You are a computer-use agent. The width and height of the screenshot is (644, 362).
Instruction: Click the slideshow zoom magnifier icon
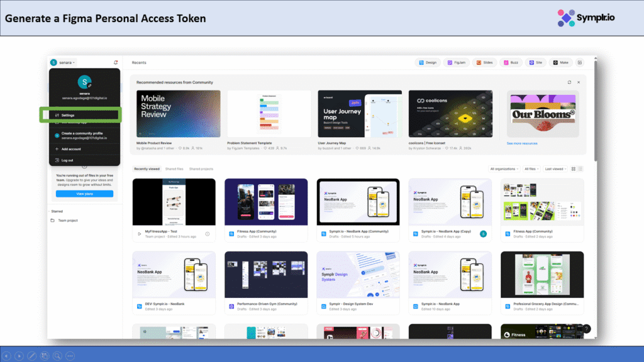[57, 356]
